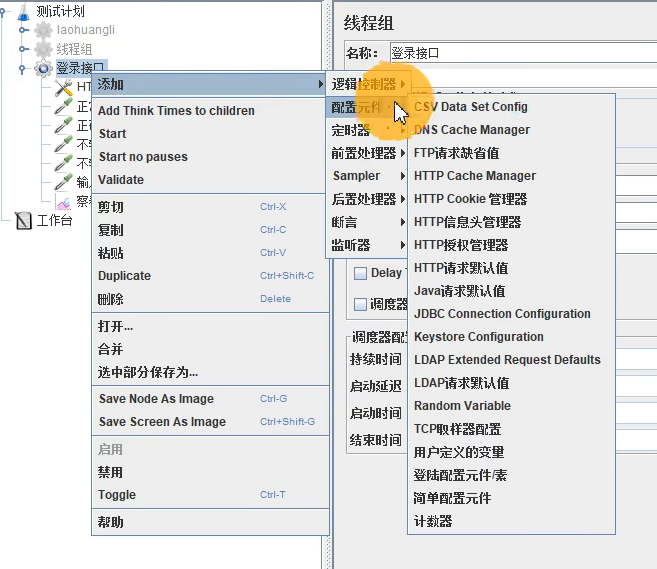This screenshot has height=569, width=657.
Task: Choose CSV Data Set Config
Action: tap(470, 107)
